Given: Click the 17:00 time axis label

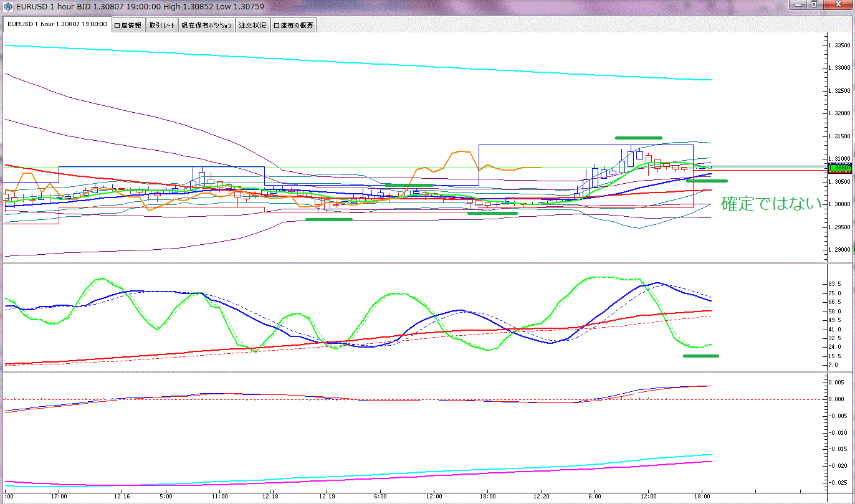Looking at the screenshot, I should [59, 497].
